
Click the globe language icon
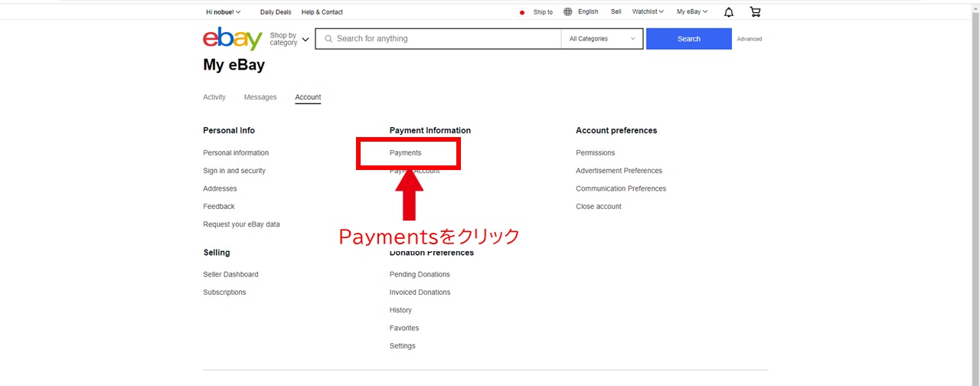[567, 11]
